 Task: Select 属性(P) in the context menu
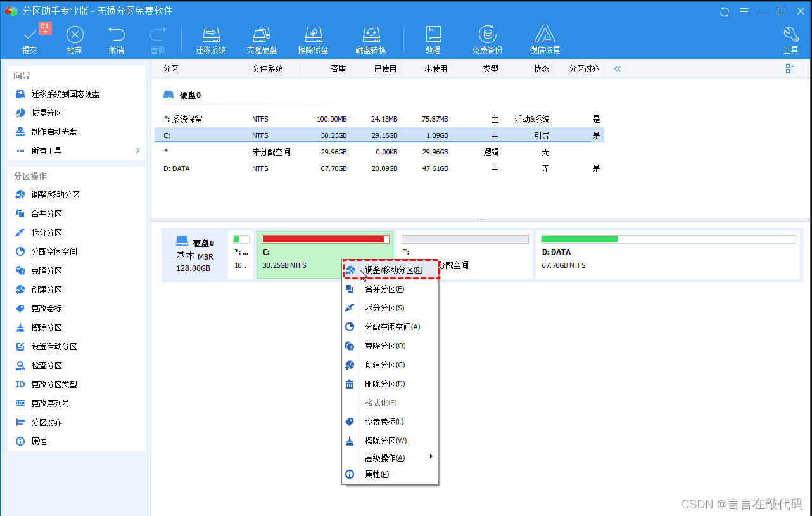point(390,474)
